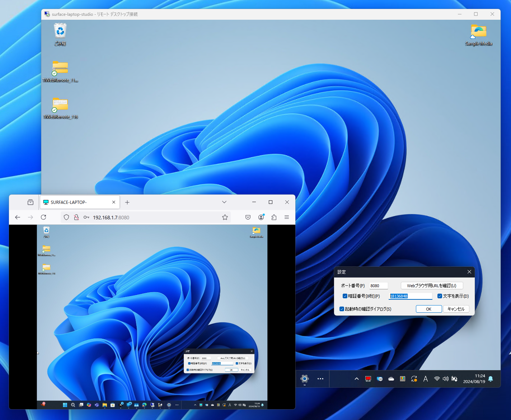Viewport: 511px width, 420px height.
Task: Open the Wi-Fi network tray icon
Action: point(437,379)
